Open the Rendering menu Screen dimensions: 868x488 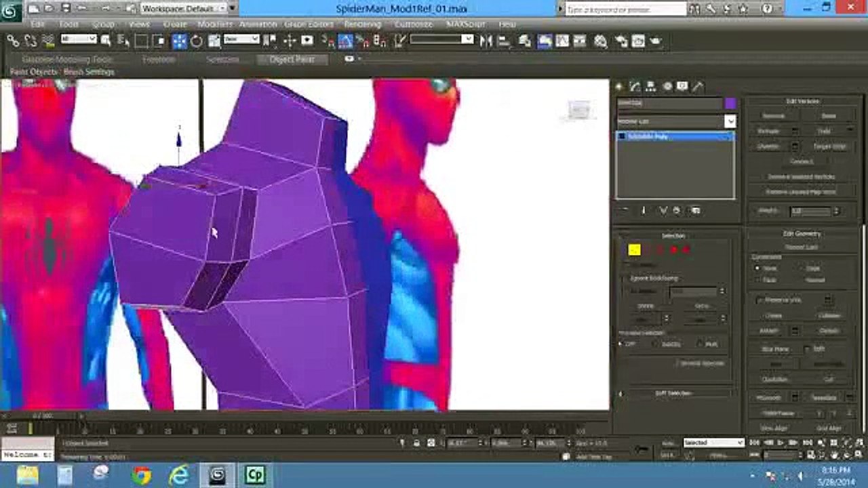362,24
